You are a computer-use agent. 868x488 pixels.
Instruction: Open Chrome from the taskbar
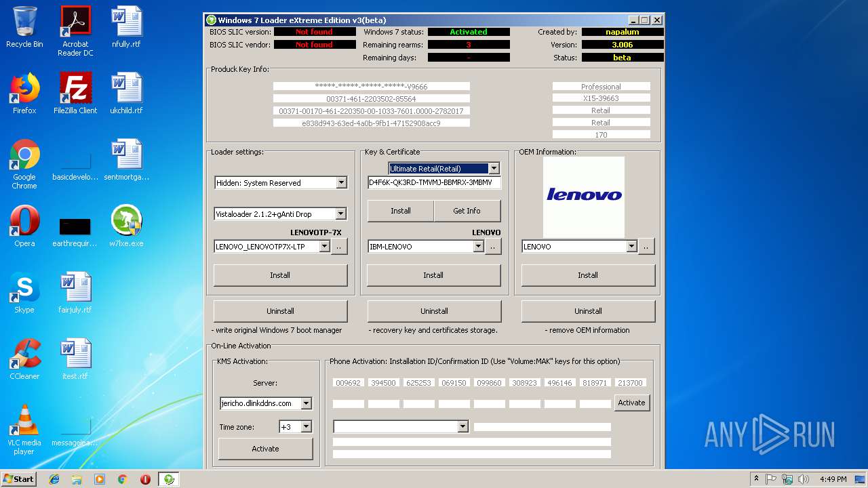click(122, 479)
